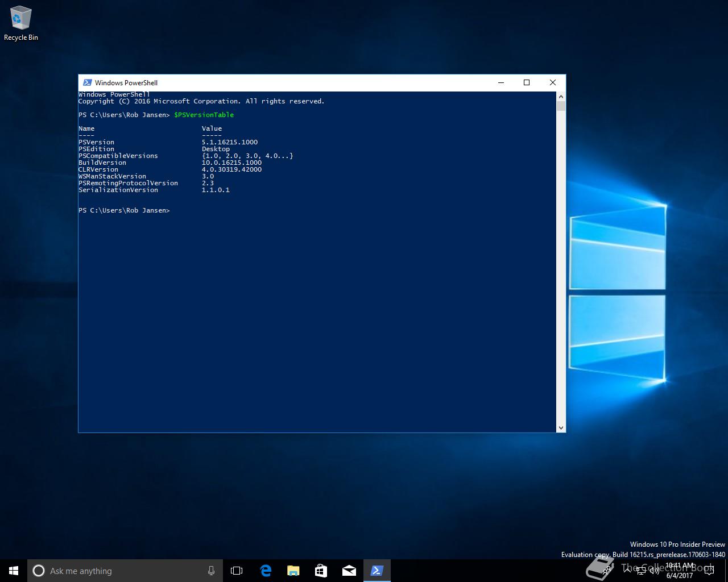Click the PowerShell scrollbar up arrow

561,96
